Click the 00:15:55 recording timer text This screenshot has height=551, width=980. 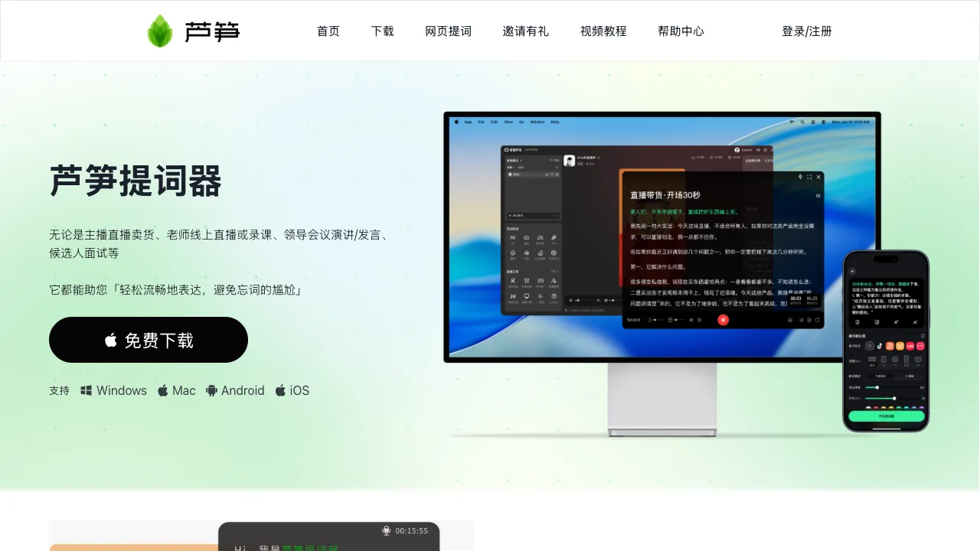(x=412, y=530)
